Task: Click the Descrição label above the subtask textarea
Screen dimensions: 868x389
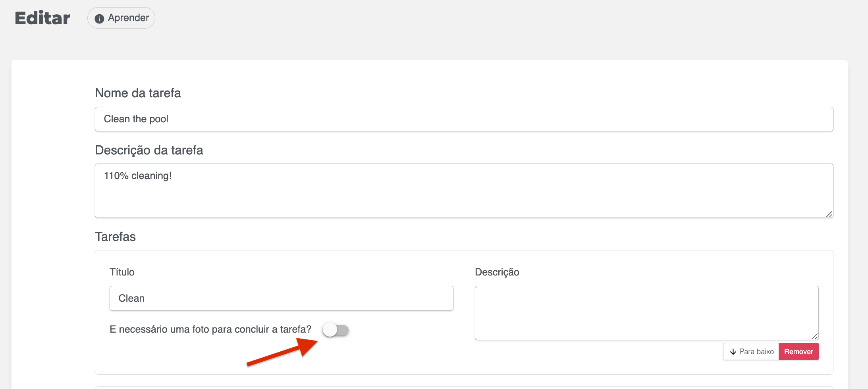Action: (x=497, y=272)
